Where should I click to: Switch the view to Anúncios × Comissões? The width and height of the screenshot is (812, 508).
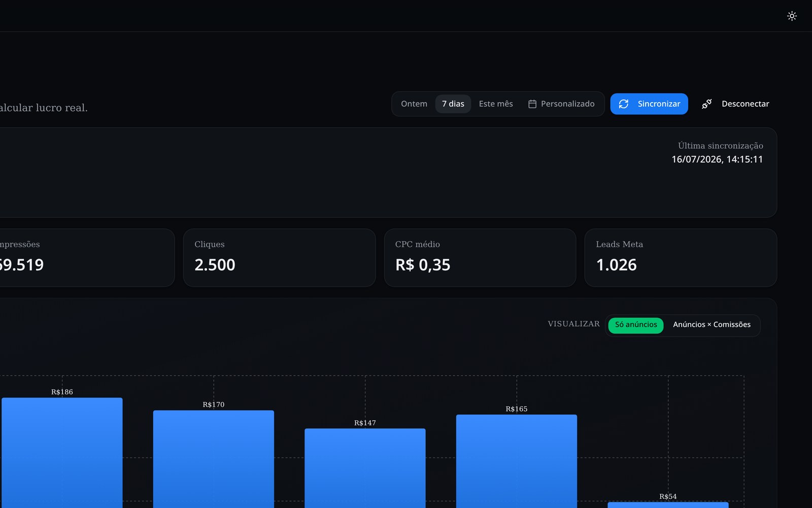(712, 325)
